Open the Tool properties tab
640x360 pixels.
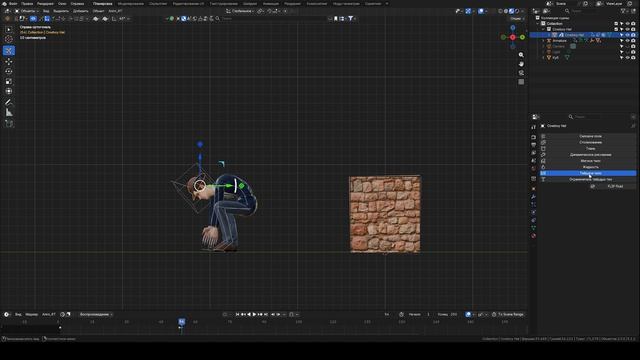pos(533,127)
